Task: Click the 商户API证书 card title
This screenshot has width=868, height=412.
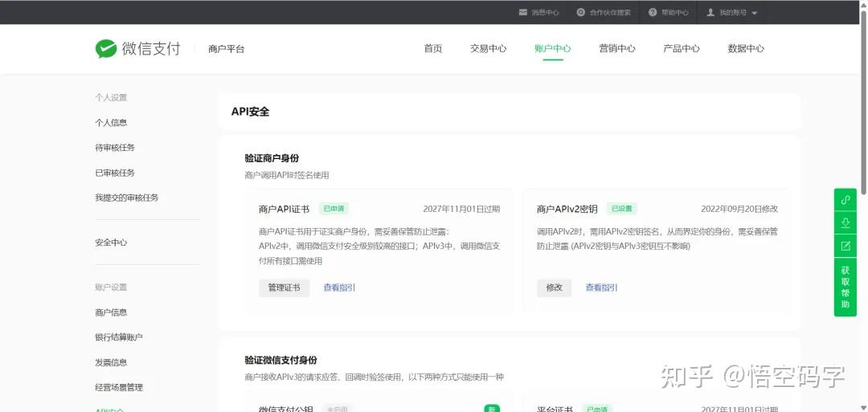Action: click(284, 209)
